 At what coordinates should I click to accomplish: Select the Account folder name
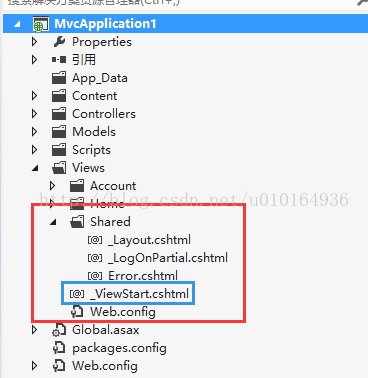point(113,186)
